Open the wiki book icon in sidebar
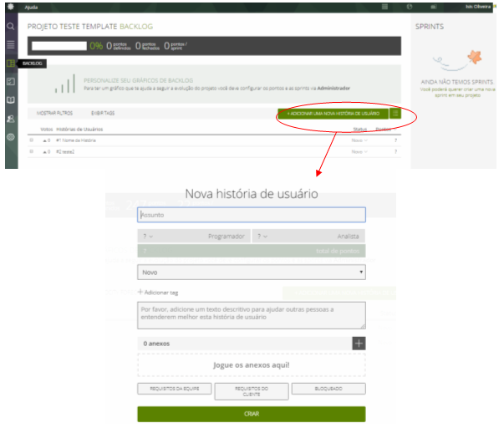The image size is (504, 428). (11, 100)
